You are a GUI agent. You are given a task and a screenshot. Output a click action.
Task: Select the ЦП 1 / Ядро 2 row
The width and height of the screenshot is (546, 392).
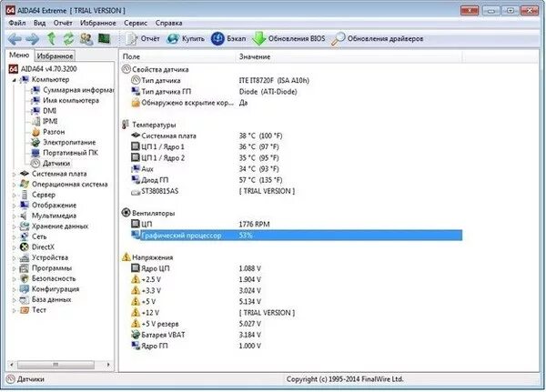pyautogui.click(x=297, y=158)
